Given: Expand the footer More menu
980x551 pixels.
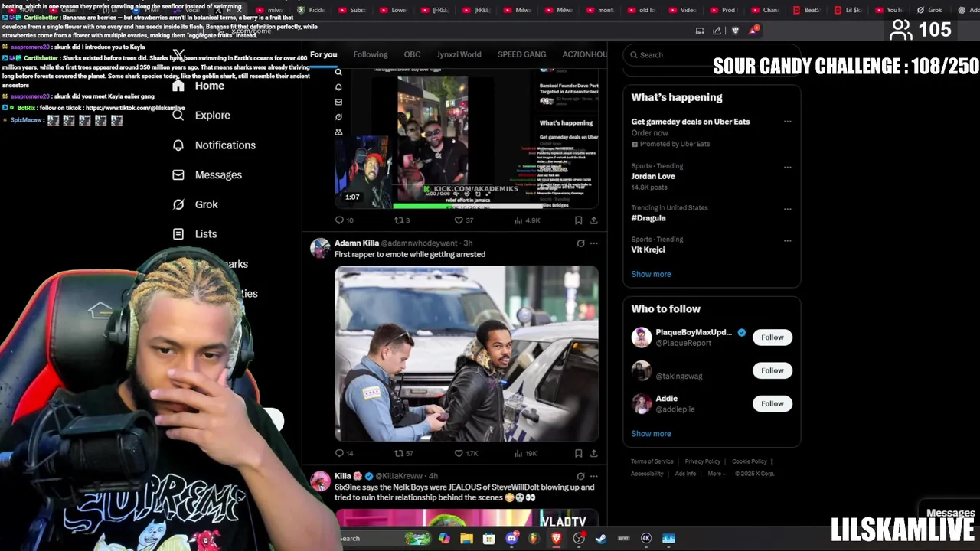Looking at the screenshot, I should [x=717, y=474].
